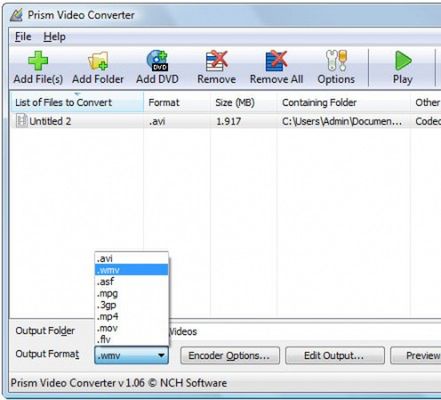This screenshot has height=400, width=441.
Task: Click the C:\Users\Admin\Documen... folder cell
Action: [x=342, y=121]
